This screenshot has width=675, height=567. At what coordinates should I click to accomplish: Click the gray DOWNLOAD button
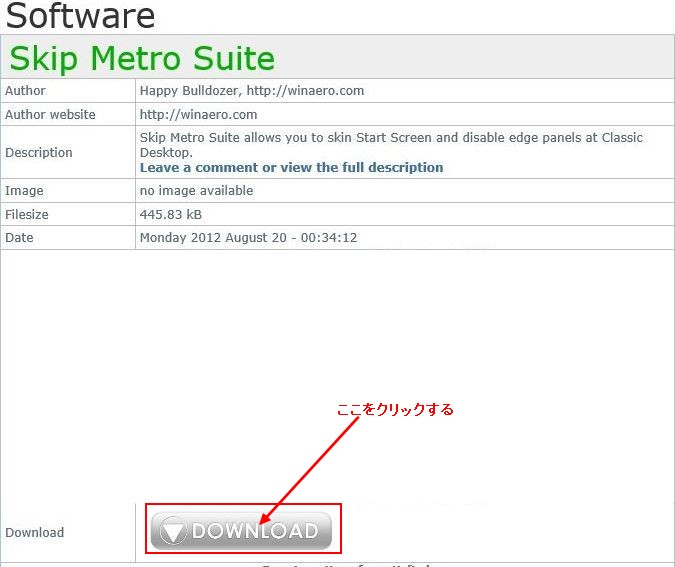[241, 531]
